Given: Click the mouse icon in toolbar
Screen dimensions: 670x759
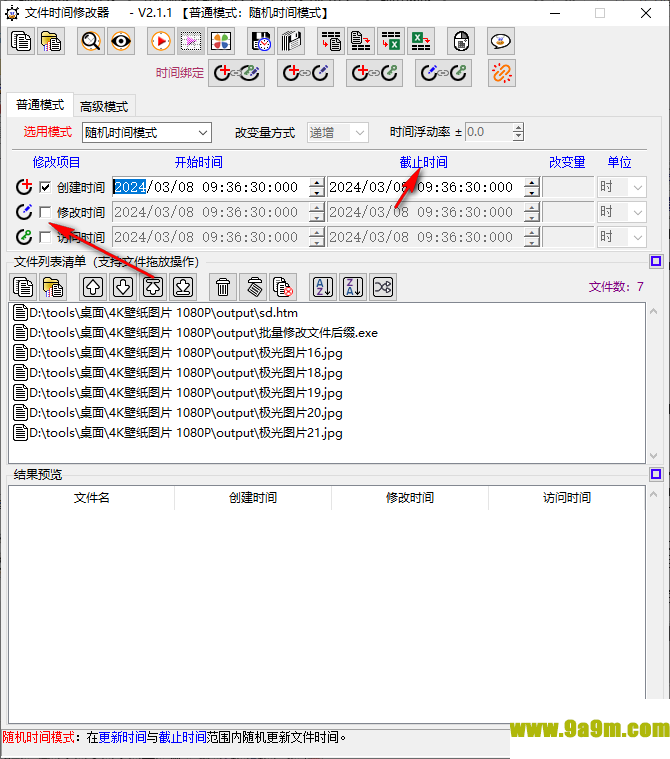Looking at the screenshot, I should (x=461, y=41).
